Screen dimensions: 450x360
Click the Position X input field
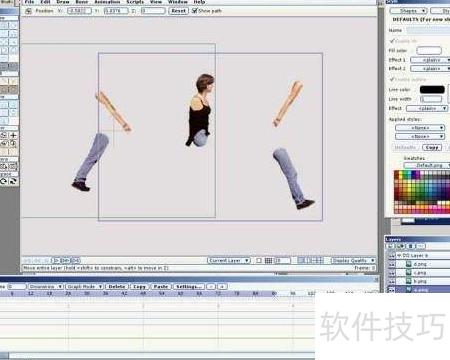tap(79, 11)
